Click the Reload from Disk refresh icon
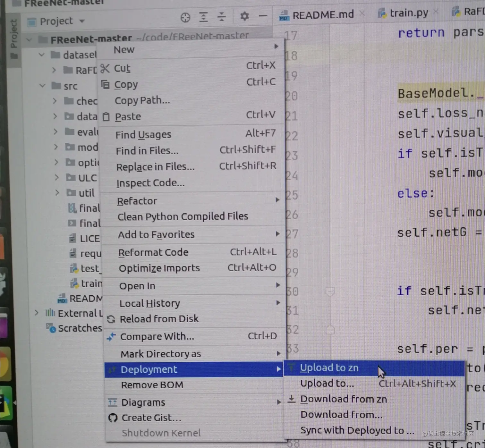Image resolution: width=485 pixels, height=448 pixels. (111, 319)
